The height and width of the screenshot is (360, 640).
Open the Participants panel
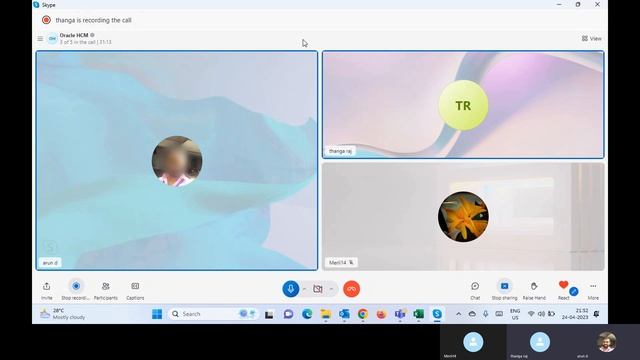coord(106,287)
